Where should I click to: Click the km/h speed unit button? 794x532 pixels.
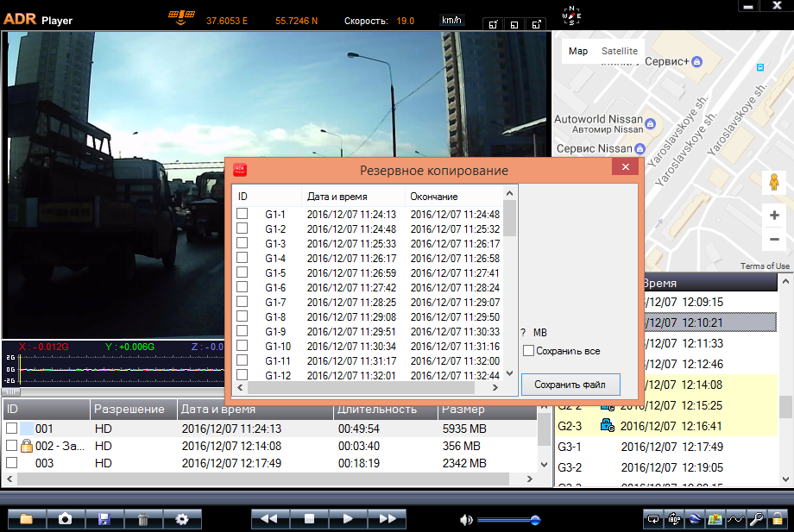[x=451, y=20]
